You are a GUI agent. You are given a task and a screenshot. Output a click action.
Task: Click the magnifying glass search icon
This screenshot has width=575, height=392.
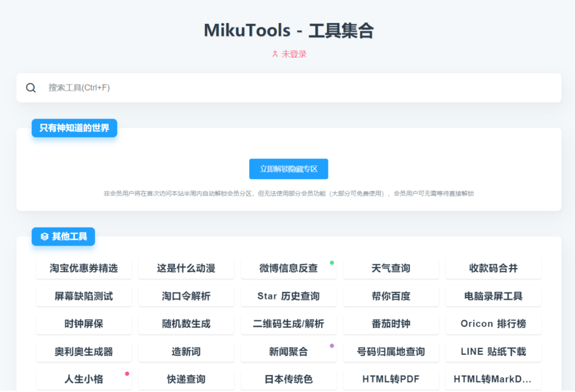pos(30,87)
